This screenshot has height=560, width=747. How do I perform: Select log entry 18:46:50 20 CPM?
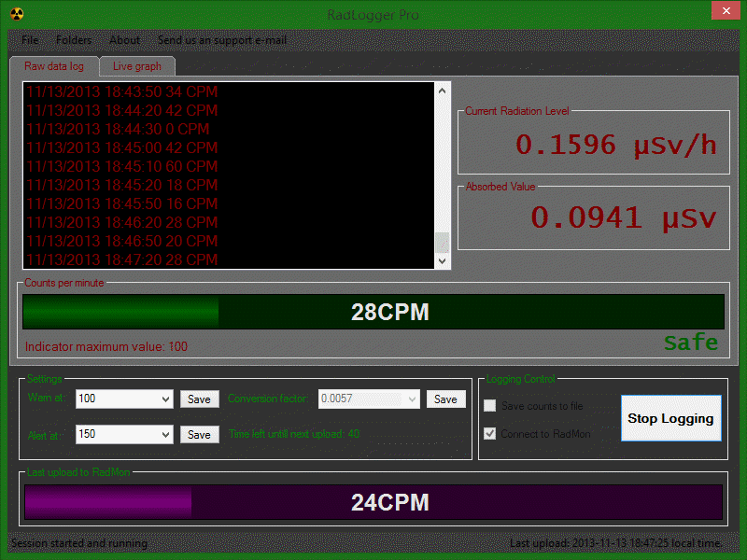point(122,241)
